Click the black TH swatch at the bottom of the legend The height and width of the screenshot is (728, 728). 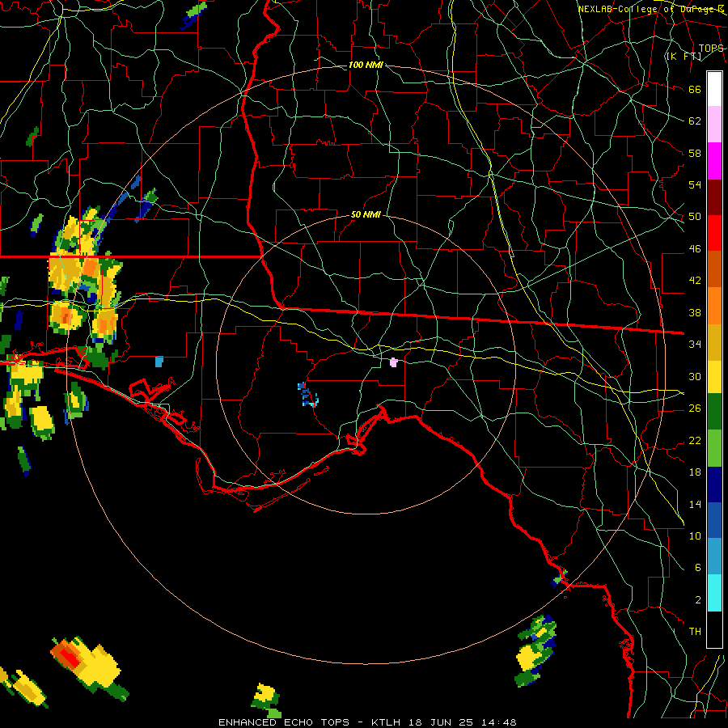point(714,629)
